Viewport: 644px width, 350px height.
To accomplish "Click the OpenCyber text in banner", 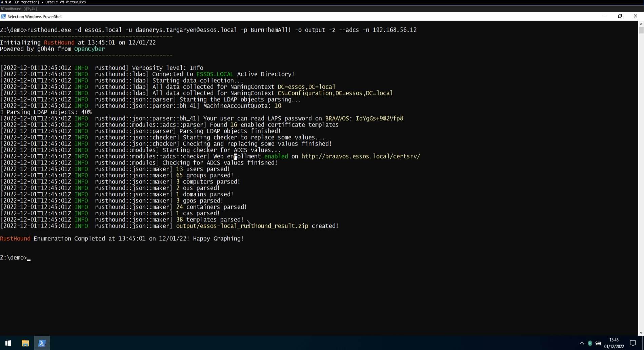I will pyautogui.click(x=89, y=49).
